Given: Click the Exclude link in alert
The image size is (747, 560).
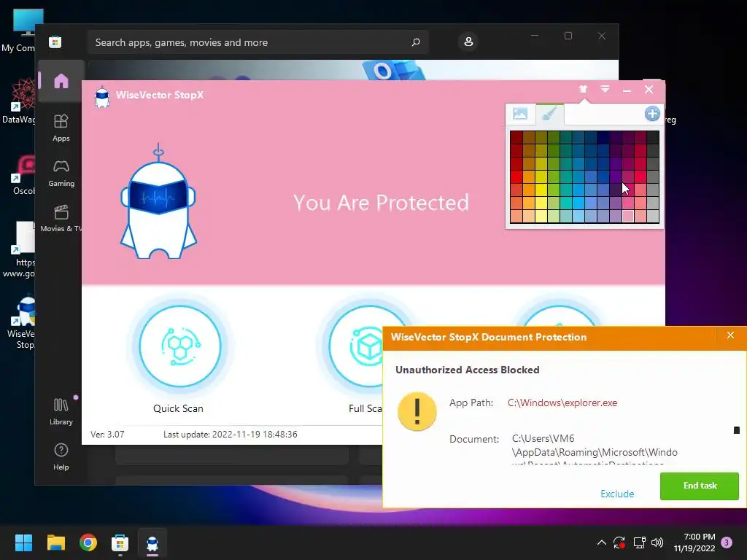Looking at the screenshot, I should click(x=617, y=494).
